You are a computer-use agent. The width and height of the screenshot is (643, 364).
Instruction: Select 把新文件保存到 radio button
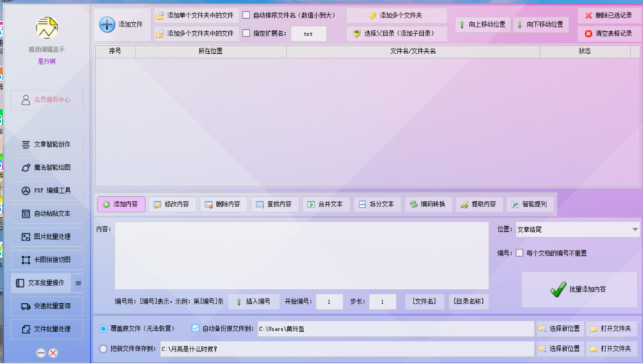click(x=103, y=348)
